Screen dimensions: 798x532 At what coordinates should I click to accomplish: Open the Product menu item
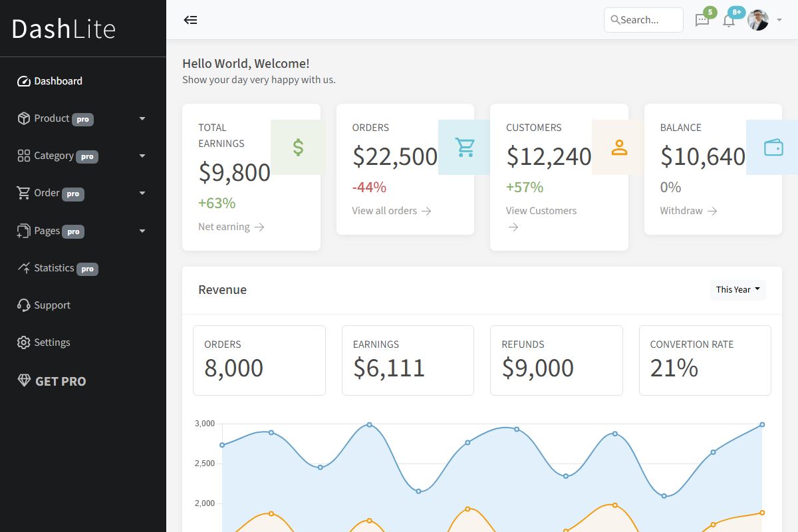(83, 118)
